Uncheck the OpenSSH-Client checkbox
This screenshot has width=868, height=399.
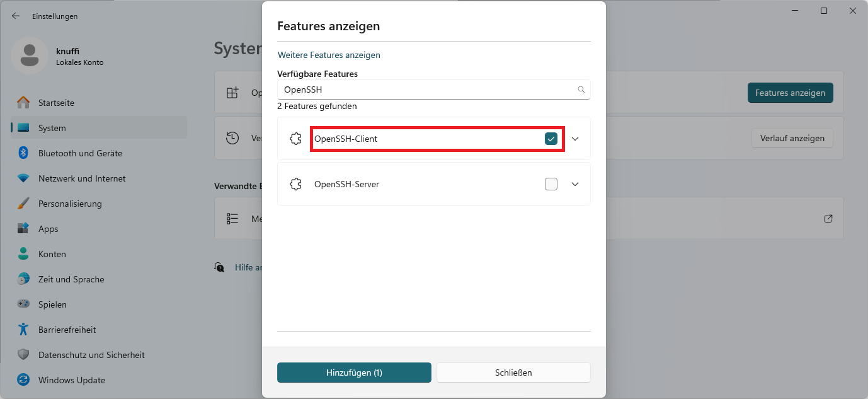[551, 138]
